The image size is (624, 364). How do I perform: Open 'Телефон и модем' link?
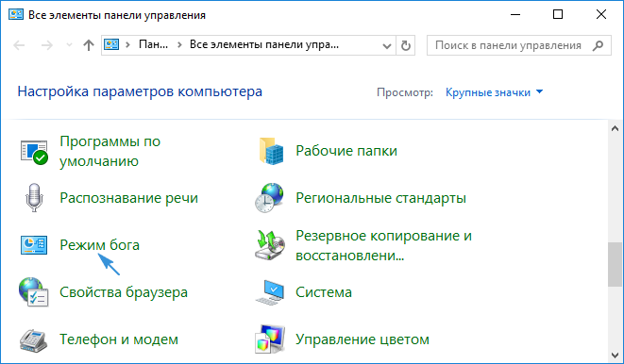(119, 339)
